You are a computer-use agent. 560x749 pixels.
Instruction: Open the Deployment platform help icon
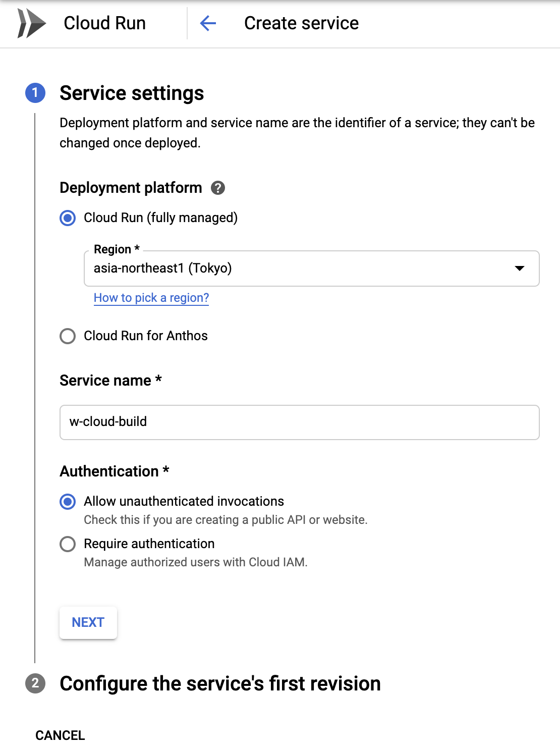(x=217, y=188)
